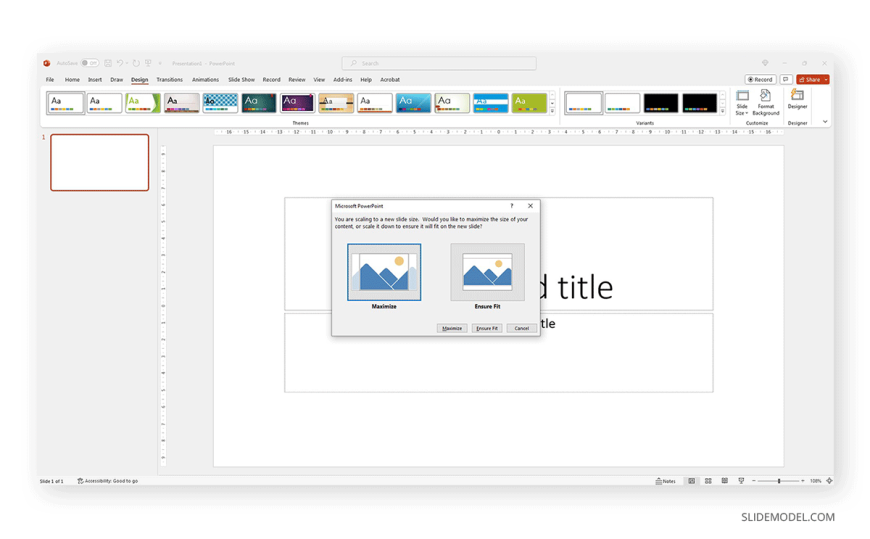Select the Maximize picture option in dialog
870x539 pixels.
point(384,272)
